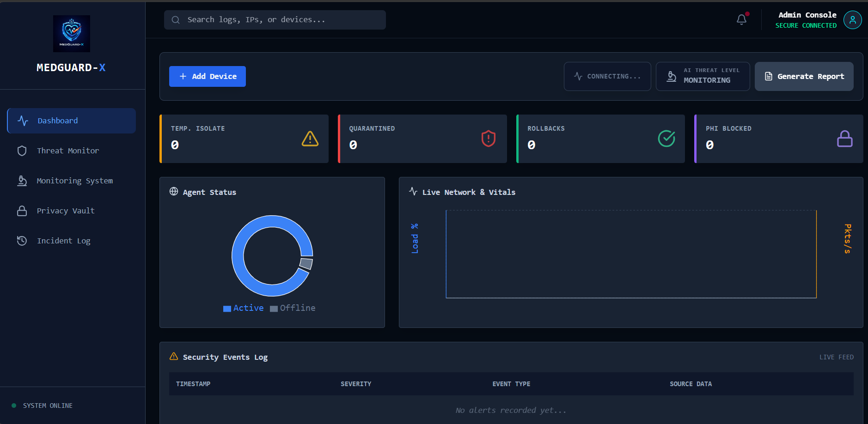
Task: Click the search logs input field
Action: point(275,19)
